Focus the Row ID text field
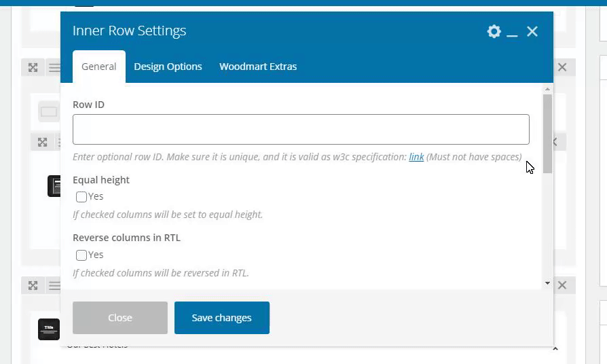 point(301,129)
